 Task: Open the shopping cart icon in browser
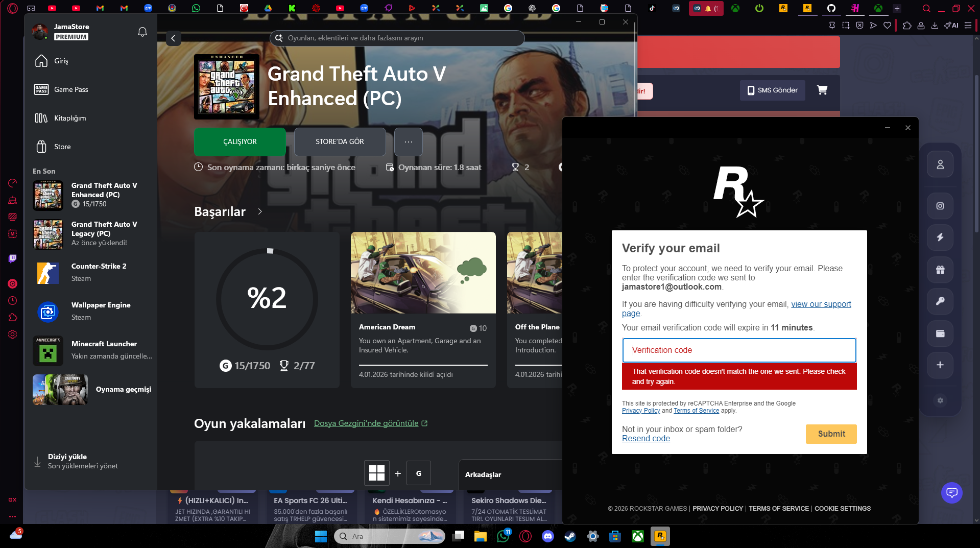[x=822, y=90]
